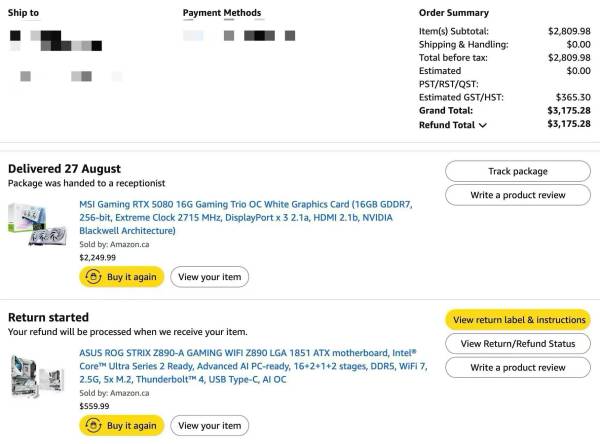600x444 pixels.
Task: Click the Payment Methods heading
Action: [222, 13]
